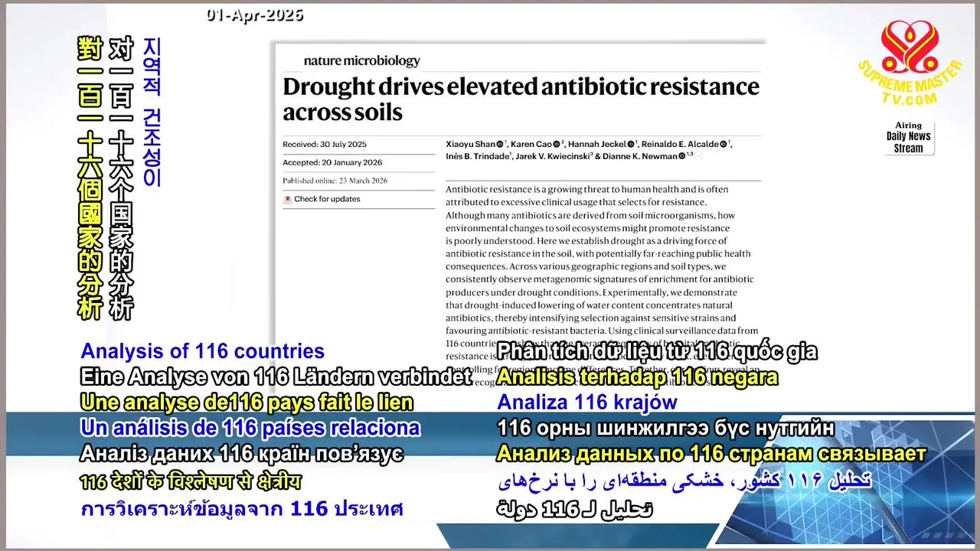Click the English subtitle Analysis of 116 countries

point(202,351)
